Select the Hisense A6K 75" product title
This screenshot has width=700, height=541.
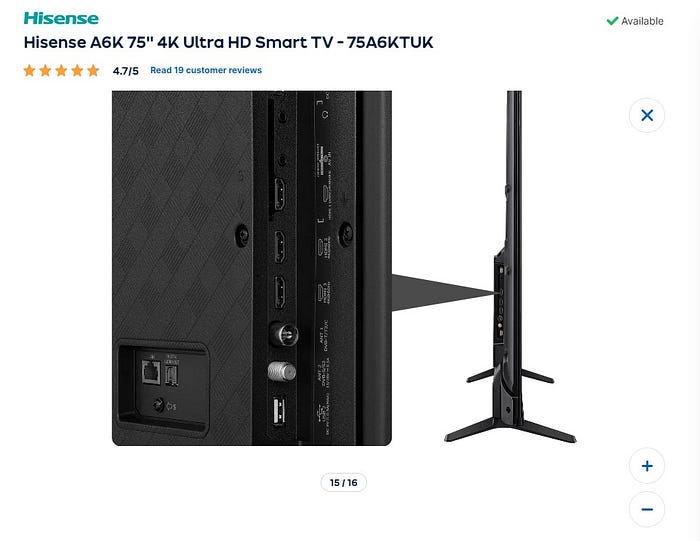point(228,42)
